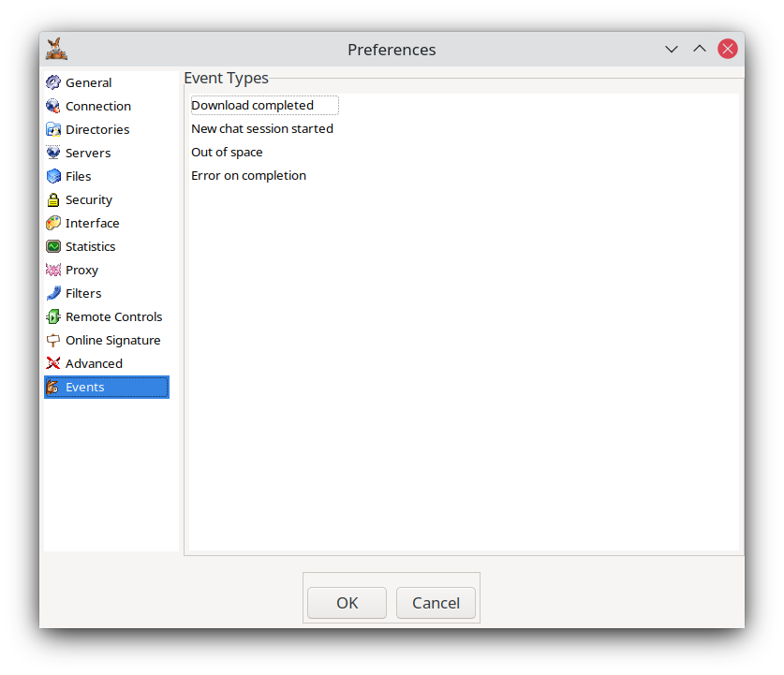This screenshot has width=784, height=675.
Task: Click the Filters icon in sidebar
Action: (x=53, y=293)
